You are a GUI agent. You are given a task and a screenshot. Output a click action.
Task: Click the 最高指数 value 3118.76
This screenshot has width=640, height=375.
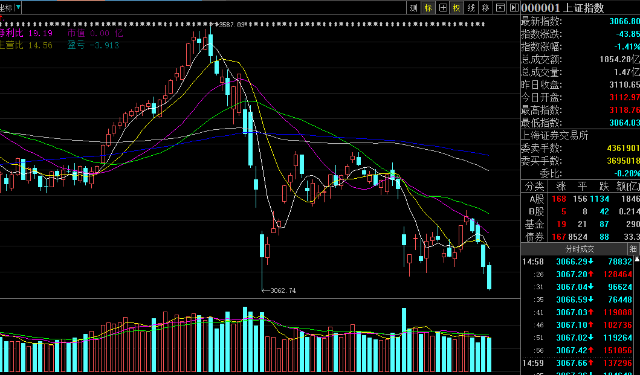point(624,110)
